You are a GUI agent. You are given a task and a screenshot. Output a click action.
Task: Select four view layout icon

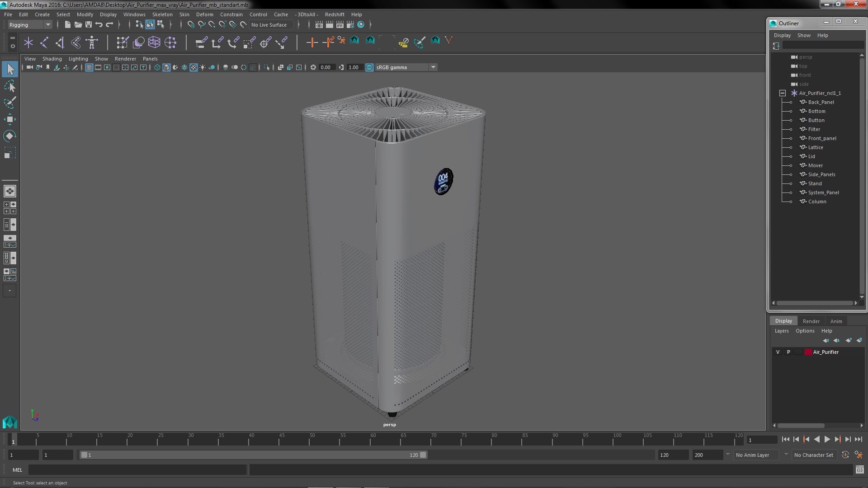(x=9, y=208)
